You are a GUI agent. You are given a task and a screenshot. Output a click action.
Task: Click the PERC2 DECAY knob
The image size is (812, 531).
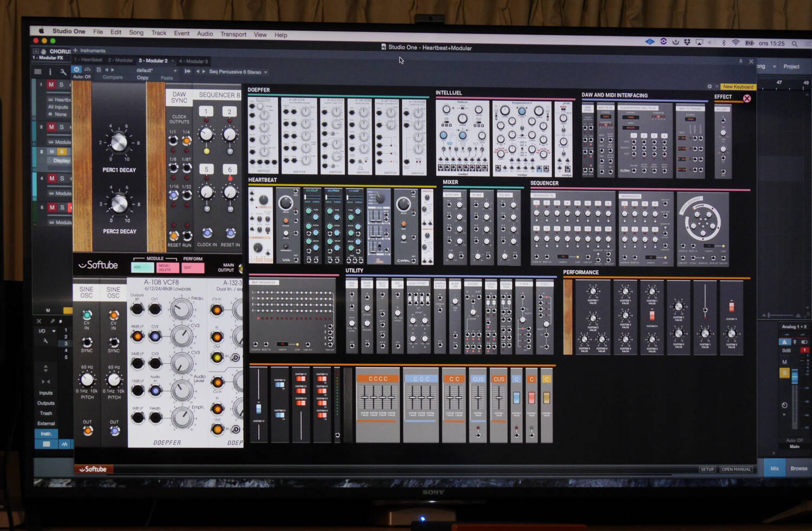(119, 204)
